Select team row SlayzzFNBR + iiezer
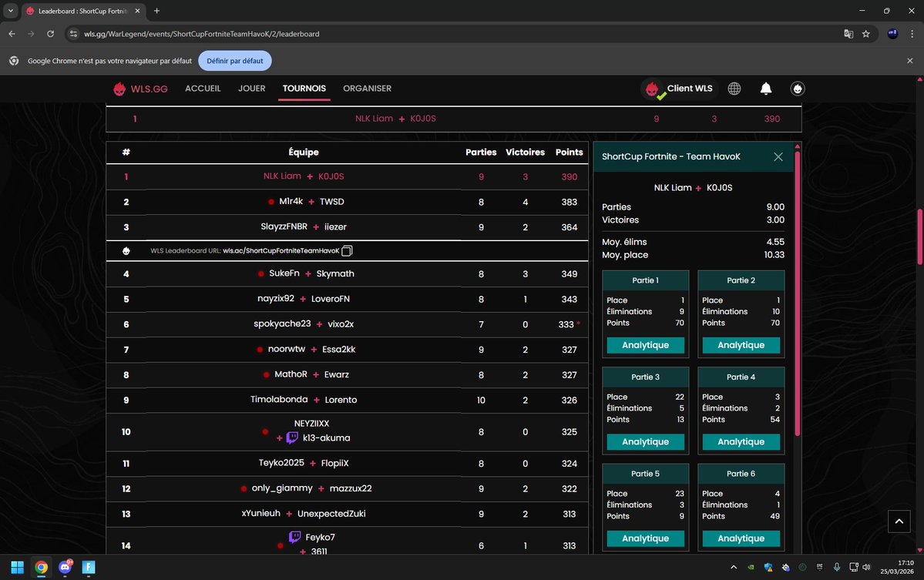 [347, 227]
